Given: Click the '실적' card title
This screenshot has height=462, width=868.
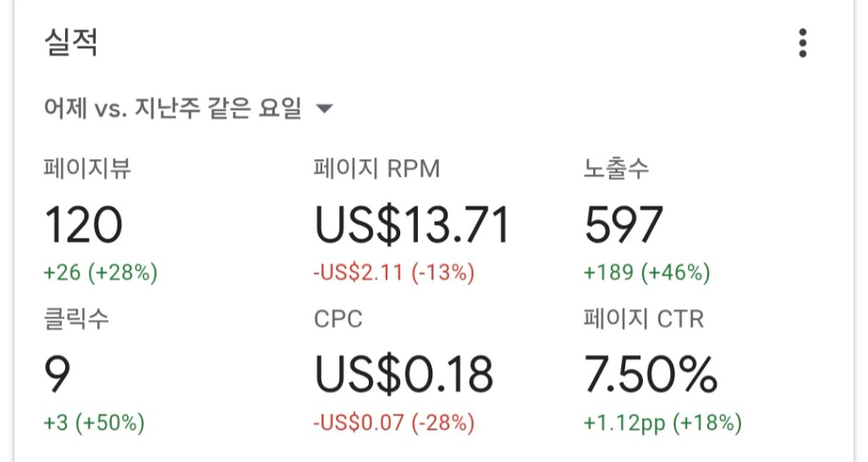Looking at the screenshot, I should coord(71,42).
